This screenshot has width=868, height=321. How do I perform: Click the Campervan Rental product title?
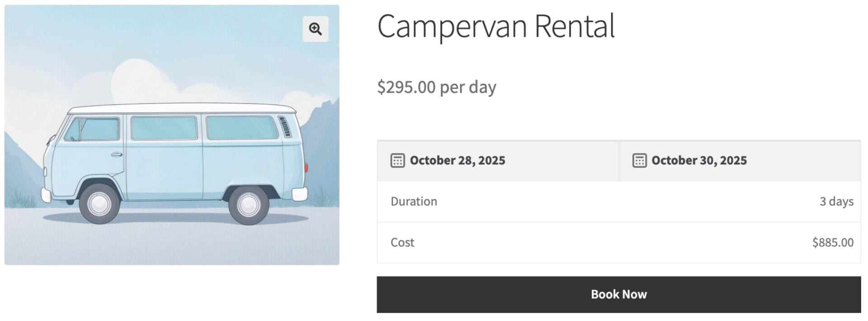point(495,26)
